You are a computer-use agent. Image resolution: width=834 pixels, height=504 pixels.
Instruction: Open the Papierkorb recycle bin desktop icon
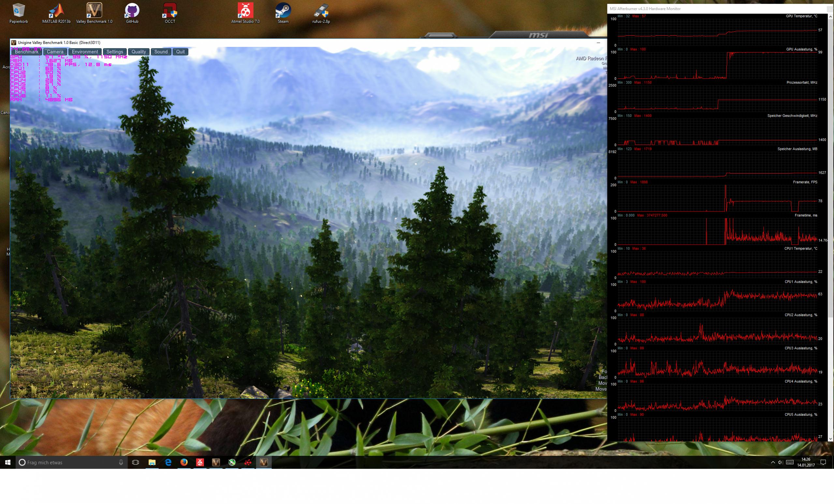click(x=19, y=13)
